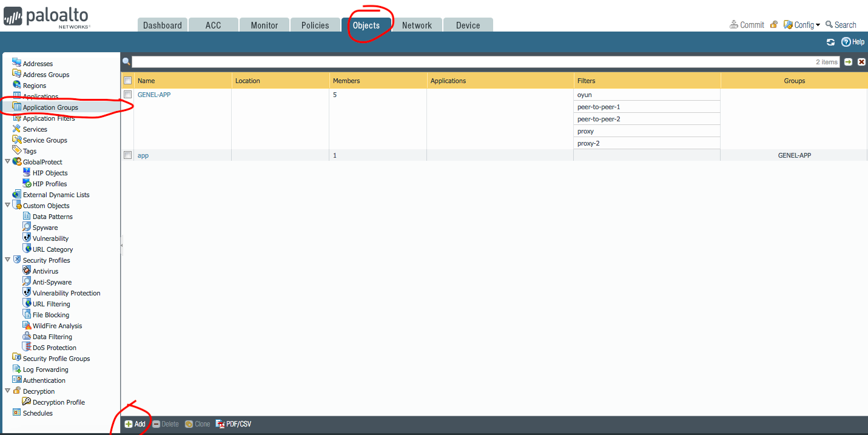Toggle the select-all header checkbox
Screen dimensions: 868x435
127,81
